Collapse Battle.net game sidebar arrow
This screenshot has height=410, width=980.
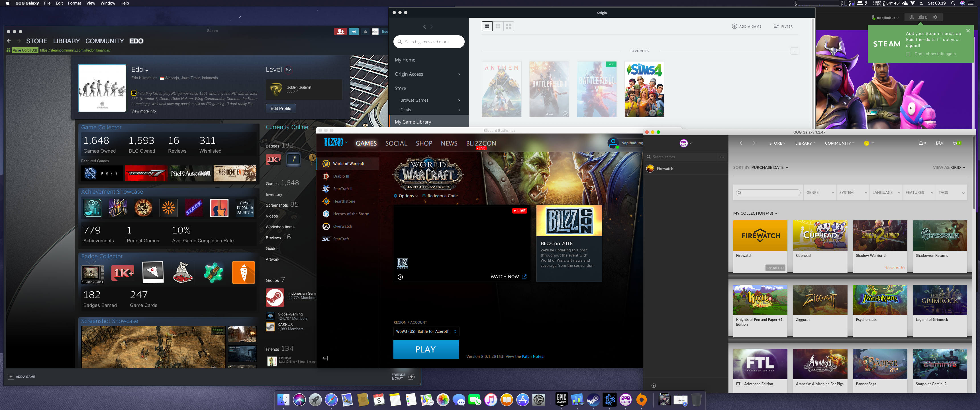tap(325, 358)
